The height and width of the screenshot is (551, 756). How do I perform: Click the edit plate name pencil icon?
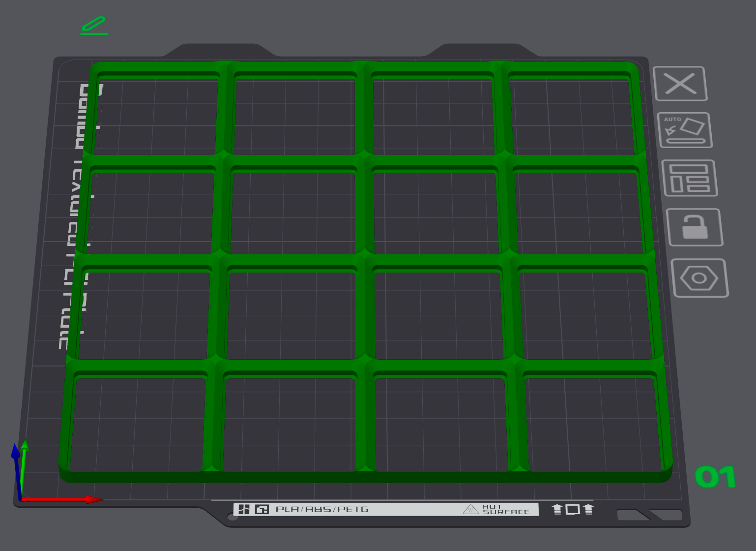coord(94,26)
